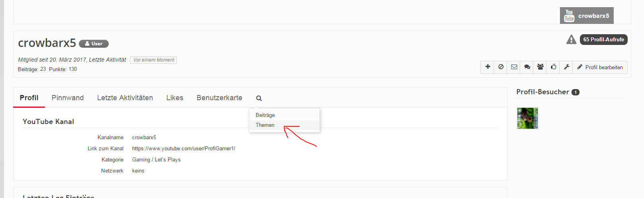Open the Benutzerkarte tab

tap(219, 98)
